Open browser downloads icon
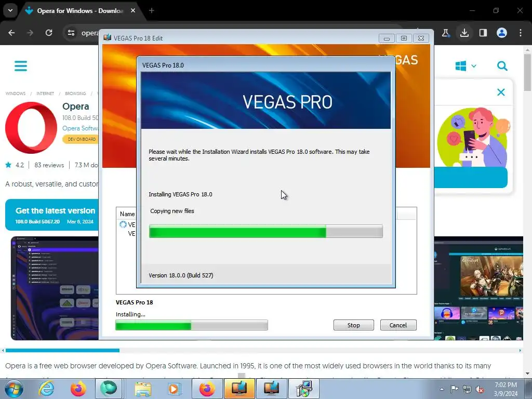The height and width of the screenshot is (399, 532). (x=464, y=33)
